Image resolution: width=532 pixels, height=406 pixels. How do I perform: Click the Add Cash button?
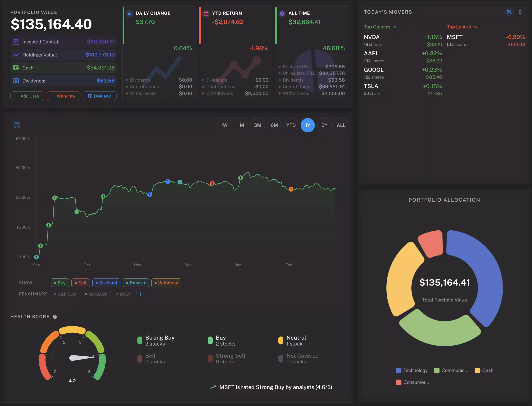pos(27,96)
